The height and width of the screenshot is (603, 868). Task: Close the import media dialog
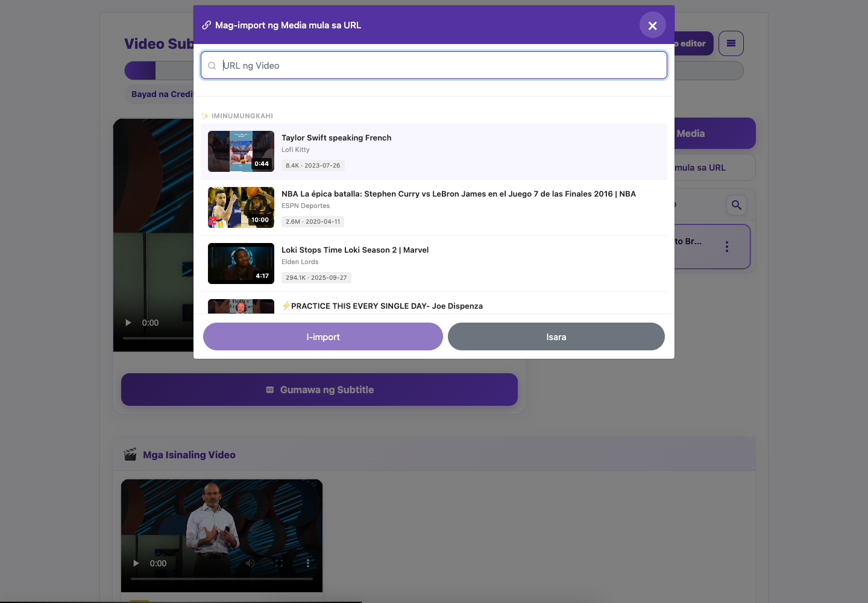[x=652, y=25]
